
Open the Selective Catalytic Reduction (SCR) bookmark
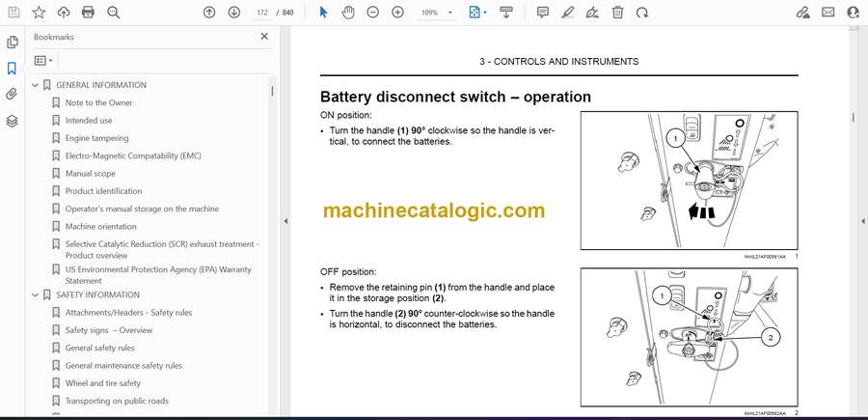click(163, 249)
